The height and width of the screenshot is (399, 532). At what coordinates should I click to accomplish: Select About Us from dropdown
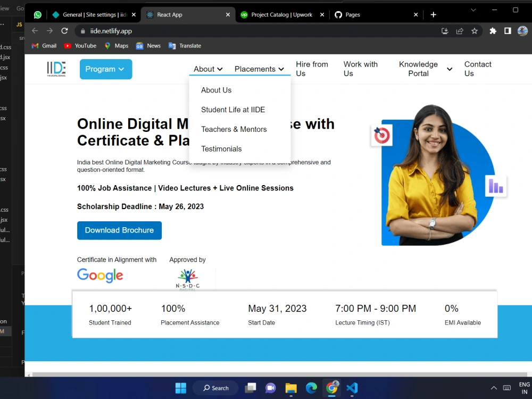coord(216,90)
